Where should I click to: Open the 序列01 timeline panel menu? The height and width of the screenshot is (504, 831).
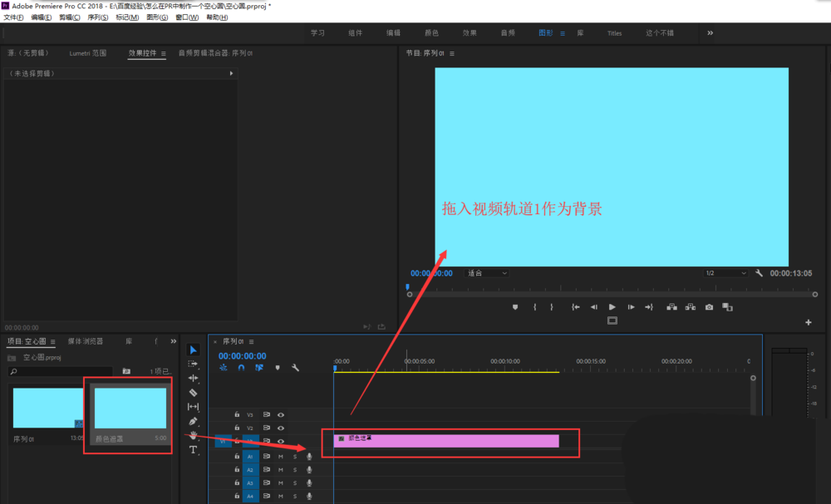251,341
